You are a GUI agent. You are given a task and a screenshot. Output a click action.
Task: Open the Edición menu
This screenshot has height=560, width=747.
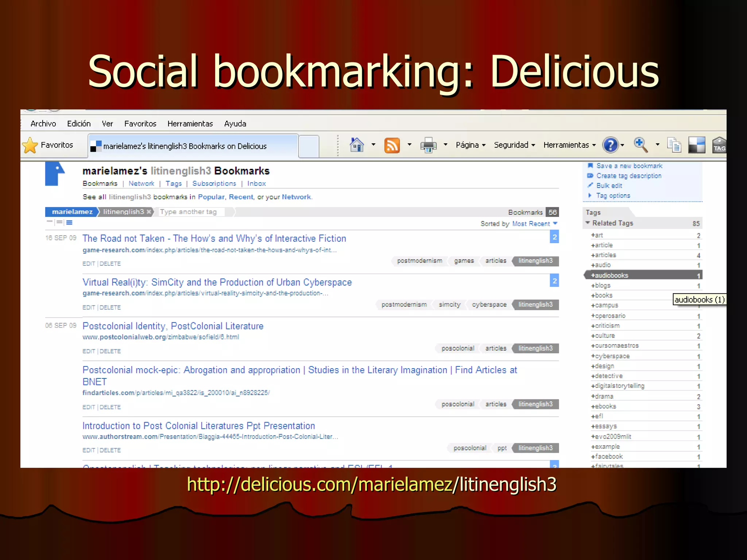[79, 124]
